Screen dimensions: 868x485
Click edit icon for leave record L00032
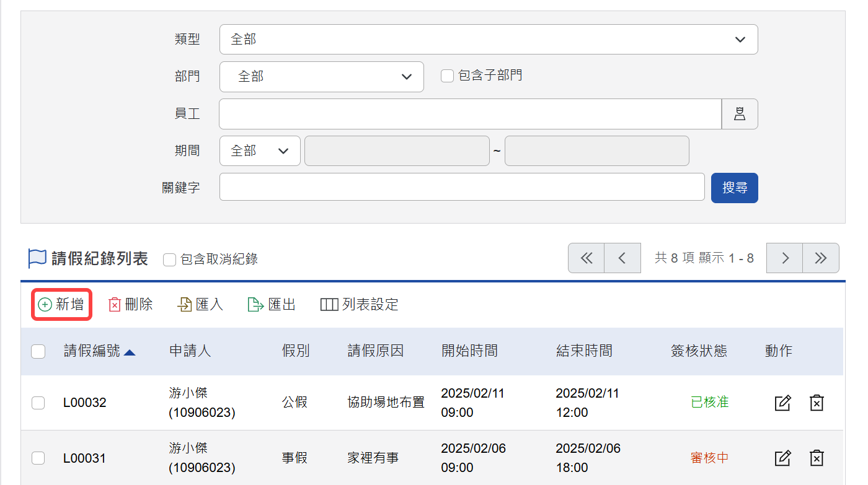click(783, 403)
